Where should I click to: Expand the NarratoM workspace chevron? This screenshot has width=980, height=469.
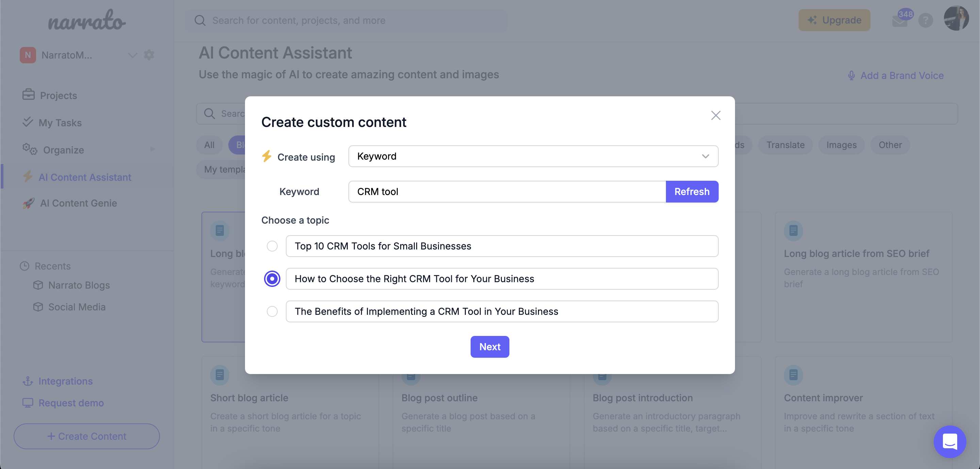click(x=132, y=55)
